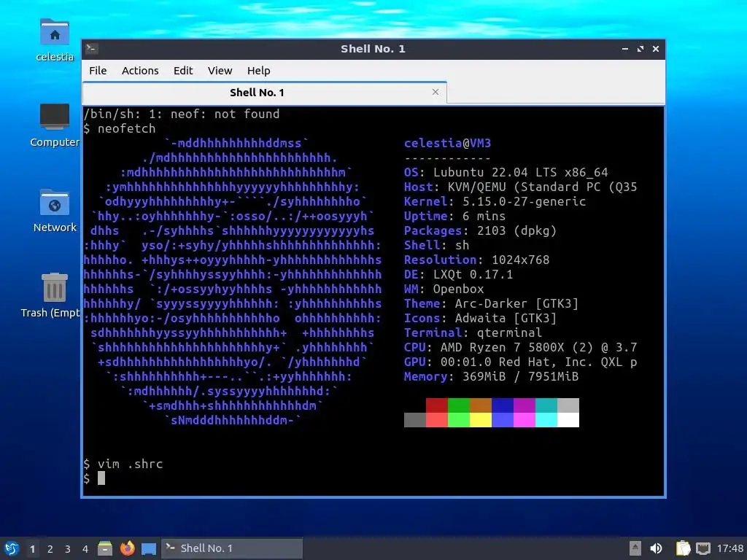The height and width of the screenshot is (560, 747).
Task: Open the Edit menu
Action: coord(183,71)
